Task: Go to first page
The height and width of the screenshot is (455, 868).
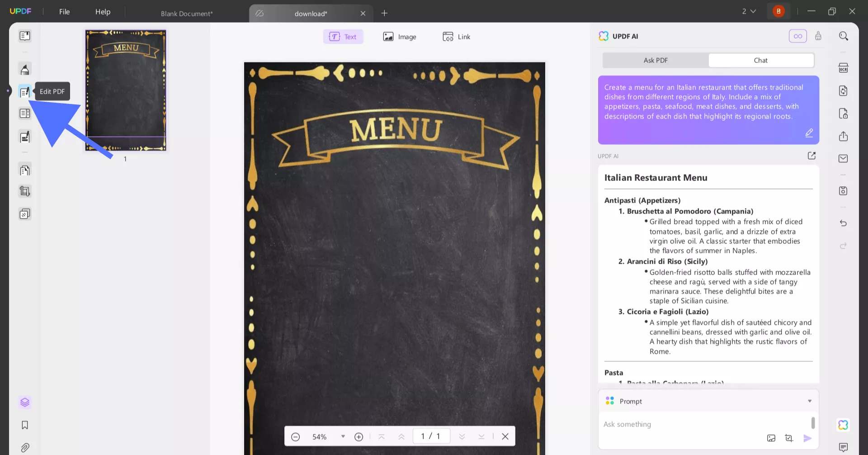Action: click(x=381, y=436)
